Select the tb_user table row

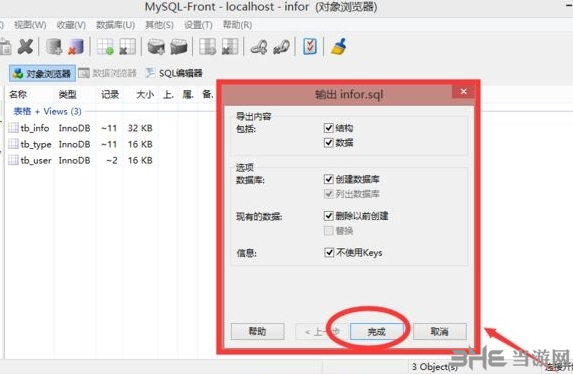coord(80,160)
